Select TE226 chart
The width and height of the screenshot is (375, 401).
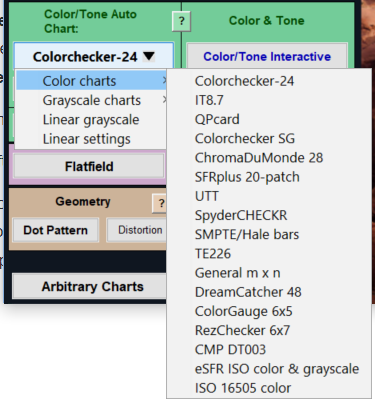coord(269,254)
